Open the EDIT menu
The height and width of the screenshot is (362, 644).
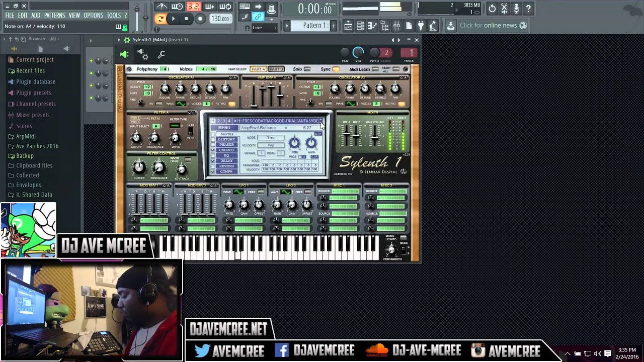[x=23, y=16]
